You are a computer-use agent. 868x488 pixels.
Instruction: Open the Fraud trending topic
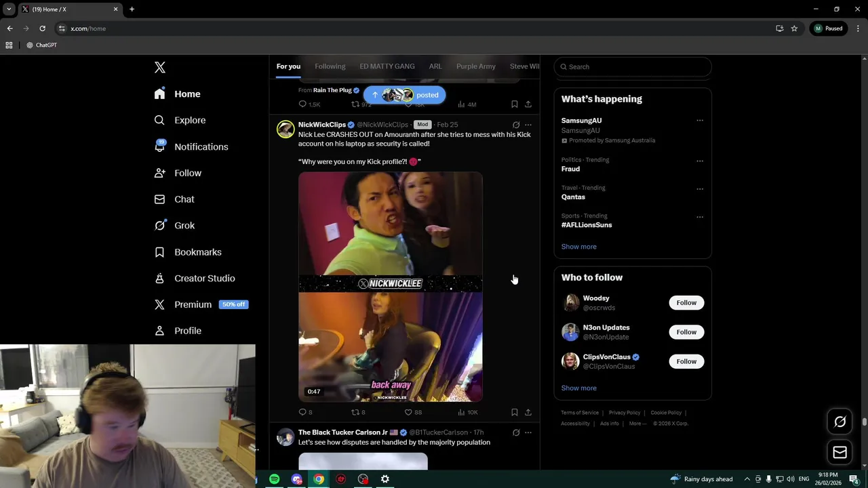click(571, 169)
